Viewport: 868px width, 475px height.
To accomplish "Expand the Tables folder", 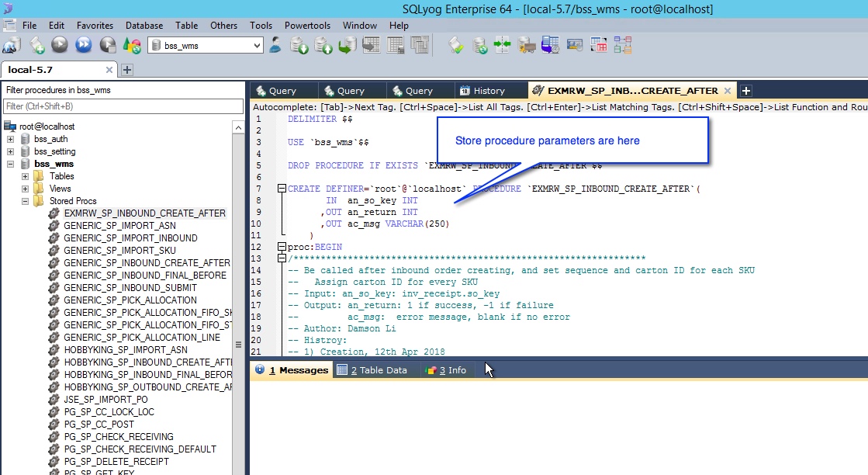I will point(25,176).
